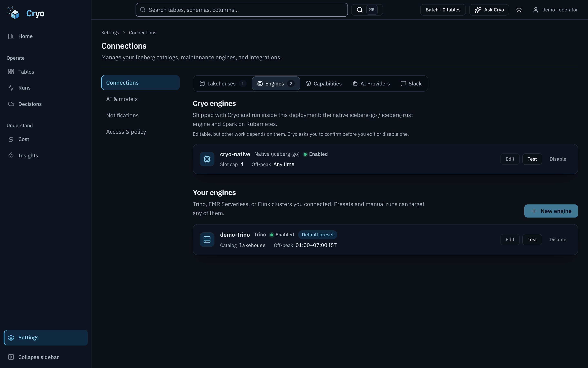Focus the search tables input field
Screen dimensions: 588x368
tap(242, 10)
